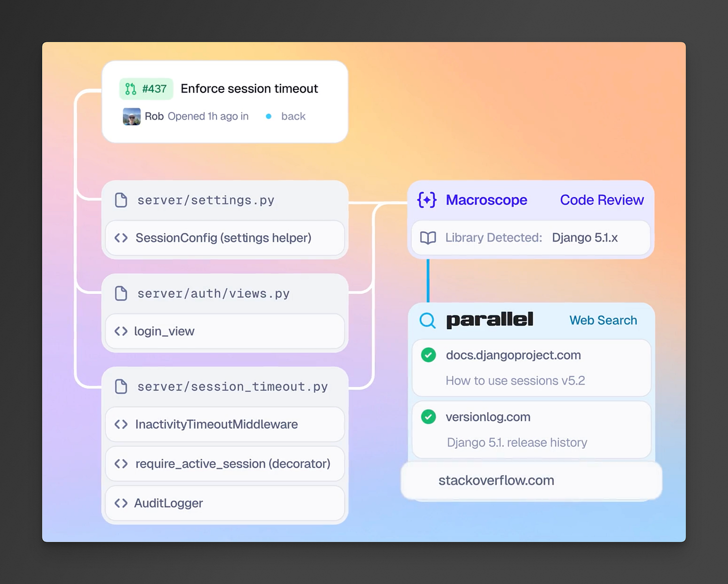The height and width of the screenshot is (584, 728).
Task: Click the Enforce session timeout title
Action: pyautogui.click(x=249, y=88)
